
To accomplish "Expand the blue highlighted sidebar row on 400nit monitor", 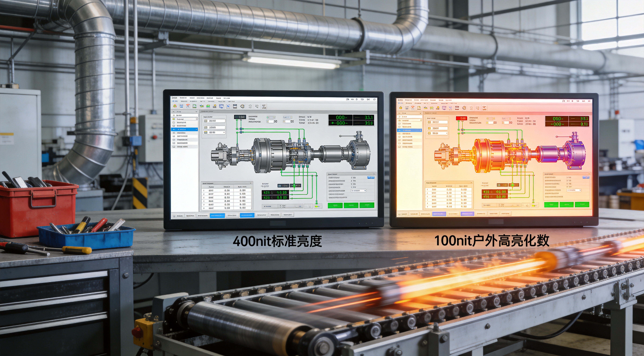I will [185, 129].
